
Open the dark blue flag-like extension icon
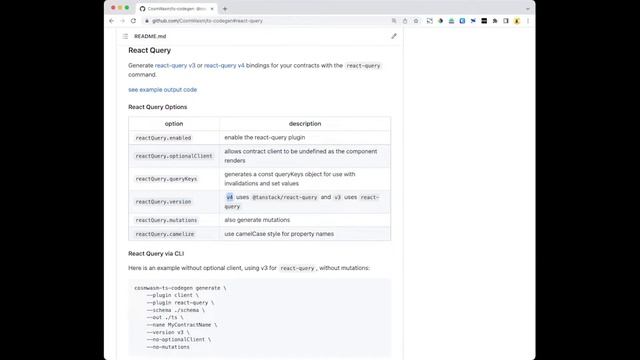(473, 21)
